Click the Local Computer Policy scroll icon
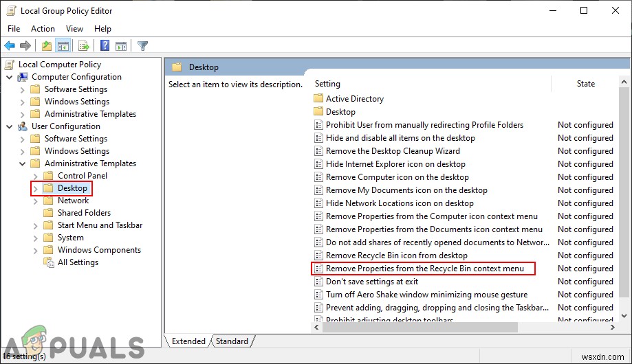This screenshot has height=364, width=632. (x=10, y=65)
